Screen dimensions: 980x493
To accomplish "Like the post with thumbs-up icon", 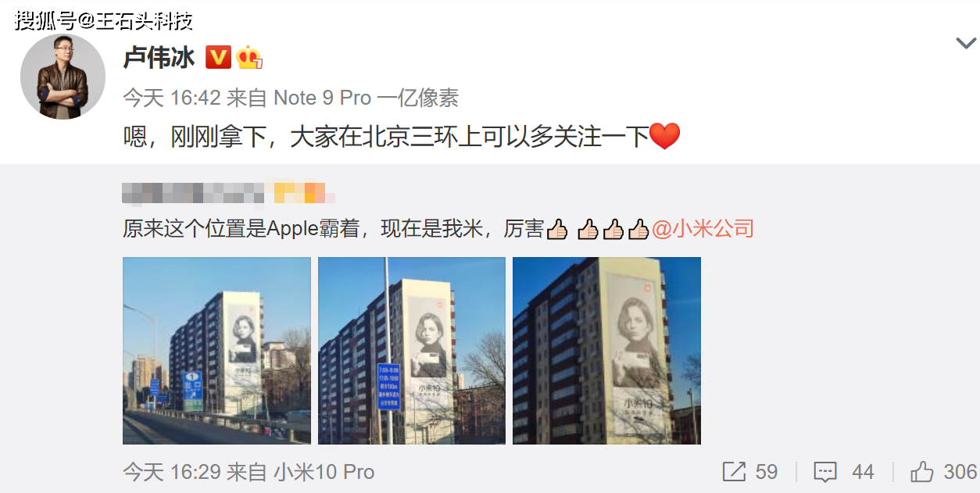I will [x=922, y=471].
